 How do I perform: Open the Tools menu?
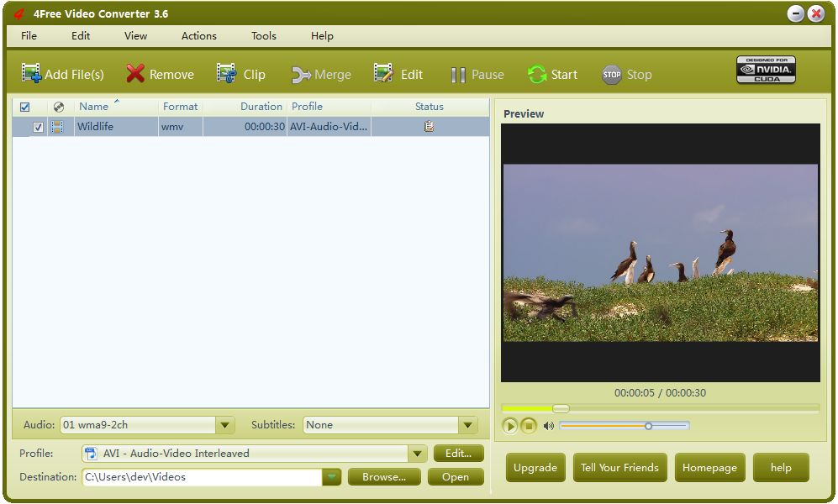(264, 36)
